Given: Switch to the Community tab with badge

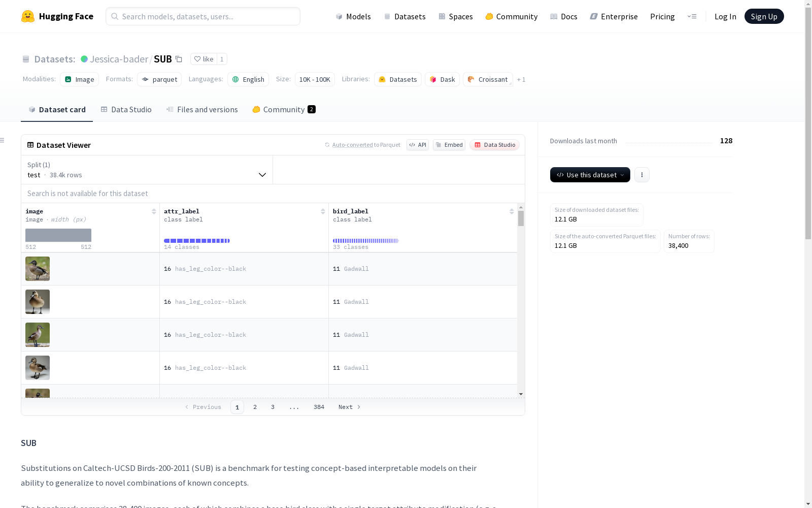Looking at the screenshot, I should pyautogui.click(x=284, y=109).
